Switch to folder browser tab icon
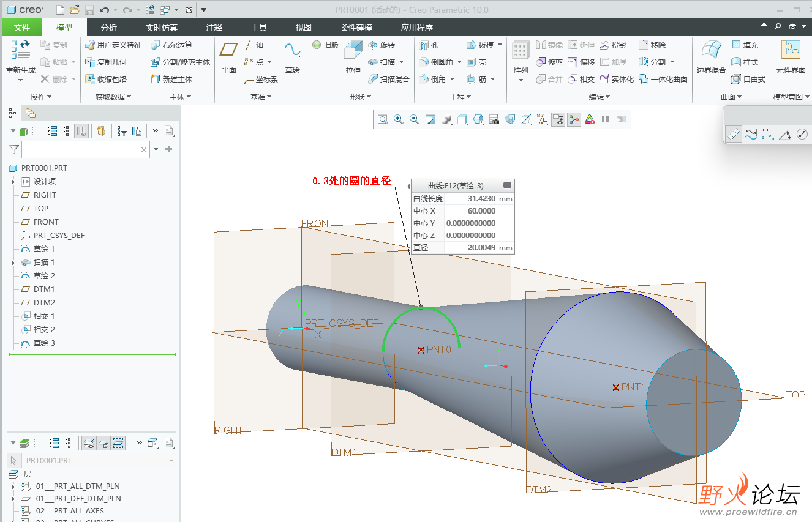812x522 pixels. pyautogui.click(x=31, y=114)
